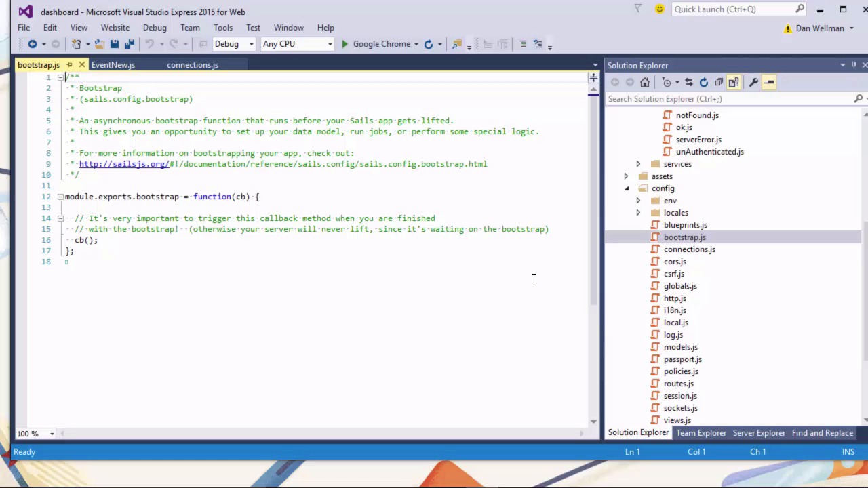This screenshot has height=488, width=868.
Task: Click the Open File toolbar icon
Action: point(99,44)
